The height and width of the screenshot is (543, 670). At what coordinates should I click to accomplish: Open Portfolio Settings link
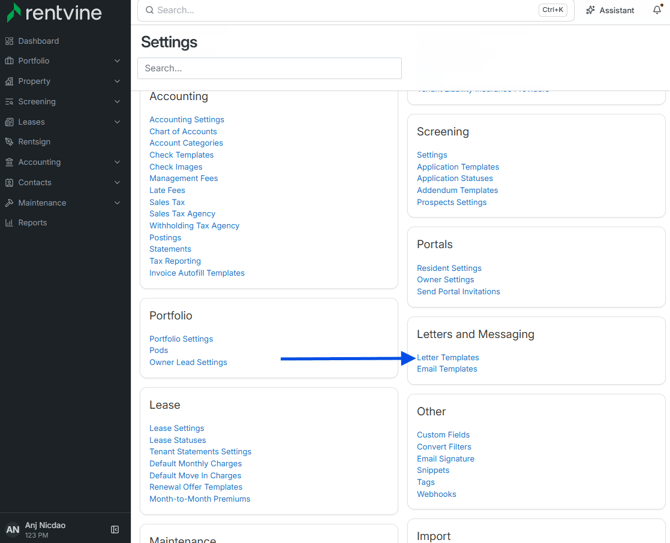[181, 339]
